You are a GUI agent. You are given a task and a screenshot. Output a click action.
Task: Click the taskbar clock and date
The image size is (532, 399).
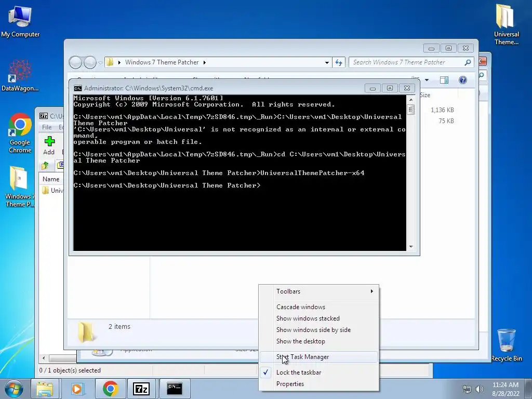[x=506, y=389]
